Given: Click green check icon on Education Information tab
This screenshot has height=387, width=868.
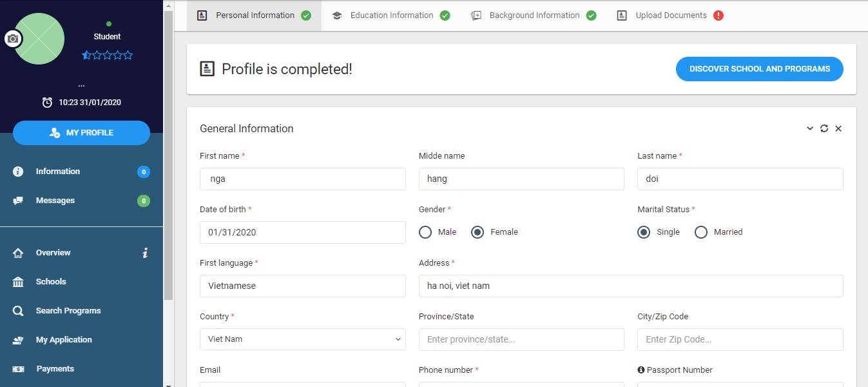Looking at the screenshot, I should coord(445,15).
